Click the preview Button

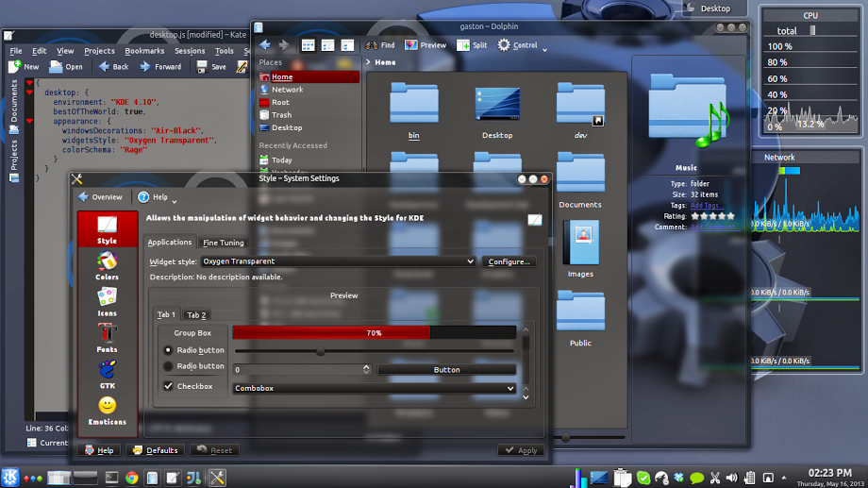[x=446, y=369]
